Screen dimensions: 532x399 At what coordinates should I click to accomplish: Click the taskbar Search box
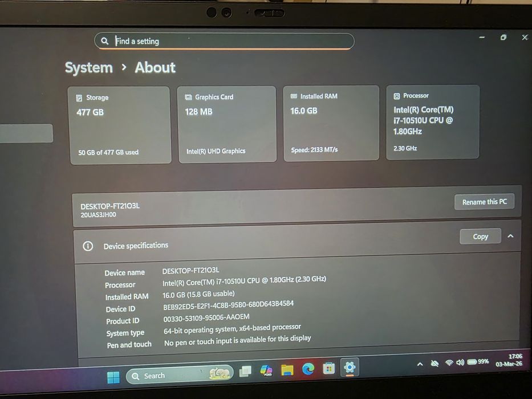180,375
